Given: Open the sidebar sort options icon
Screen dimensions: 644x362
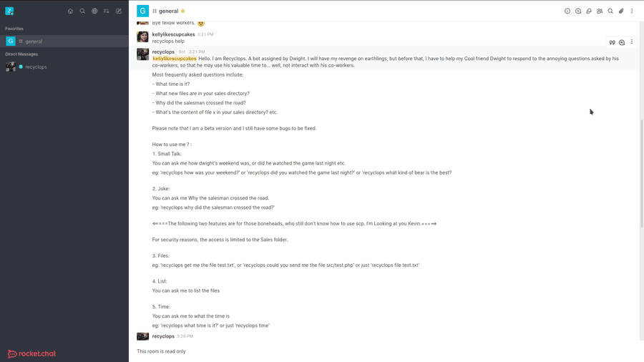Looking at the screenshot, I should 107,11.
